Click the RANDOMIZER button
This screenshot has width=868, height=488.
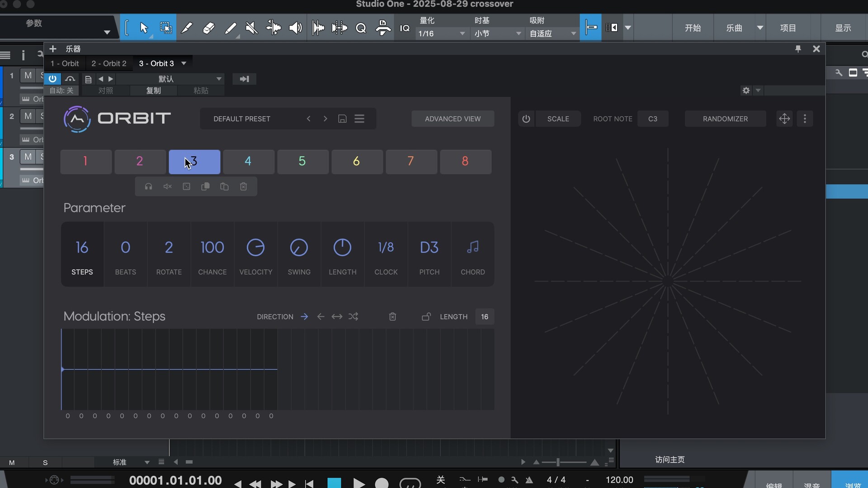(725, 119)
